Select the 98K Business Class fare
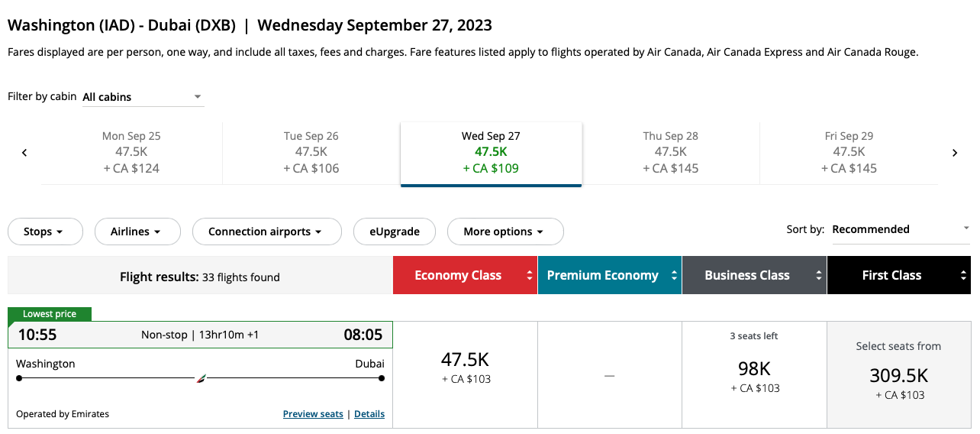This screenshot has width=980, height=434. click(754, 374)
